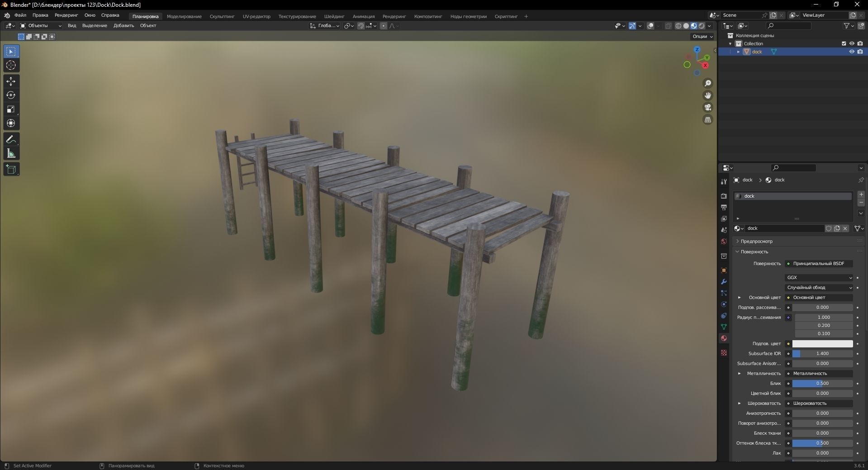Viewport: 868px width, 470px height.
Task: Open the Modifiers wrench tab
Action: pos(724,282)
